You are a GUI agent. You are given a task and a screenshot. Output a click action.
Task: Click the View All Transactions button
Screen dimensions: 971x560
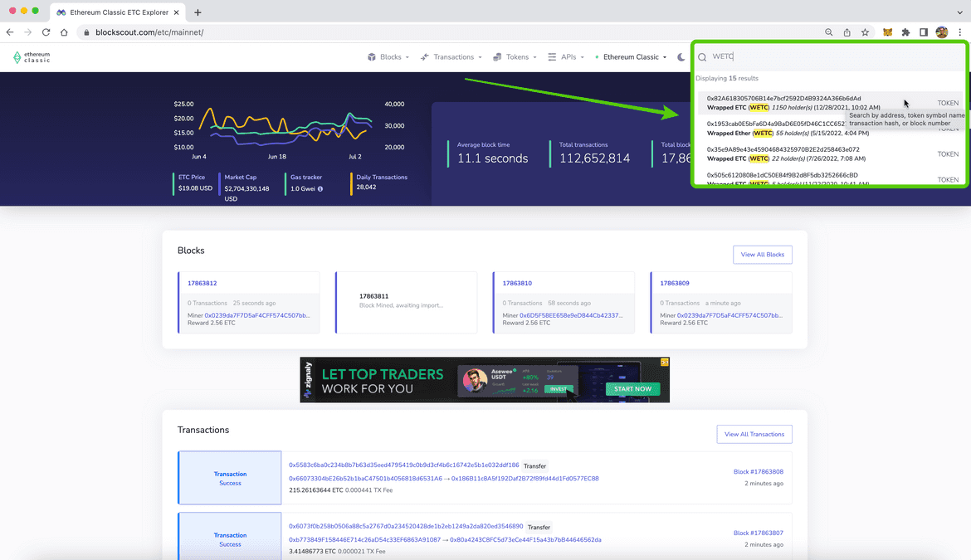[754, 434]
